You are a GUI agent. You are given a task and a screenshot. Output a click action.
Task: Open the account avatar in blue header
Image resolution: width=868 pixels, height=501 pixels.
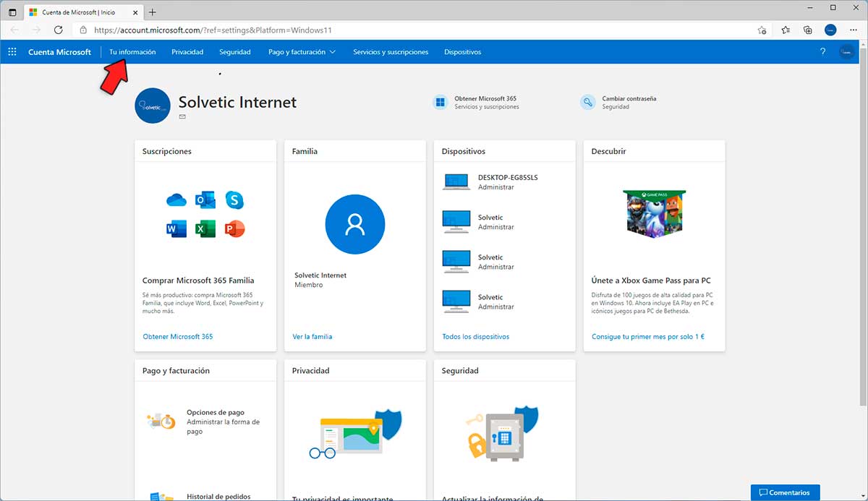(846, 52)
